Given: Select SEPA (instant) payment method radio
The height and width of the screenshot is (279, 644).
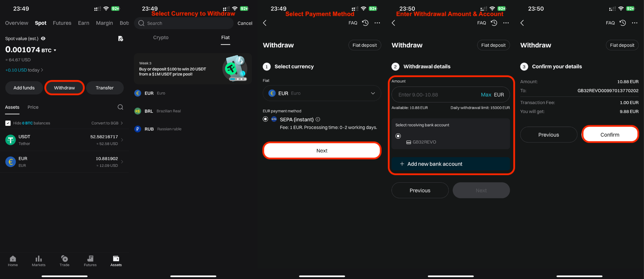Looking at the screenshot, I should (x=265, y=119).
